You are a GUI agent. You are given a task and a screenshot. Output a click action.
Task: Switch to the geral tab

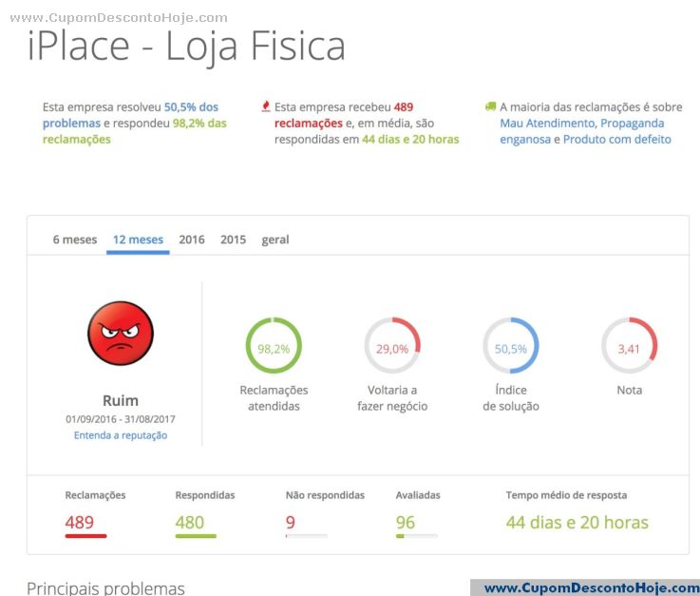pos(275,240)
